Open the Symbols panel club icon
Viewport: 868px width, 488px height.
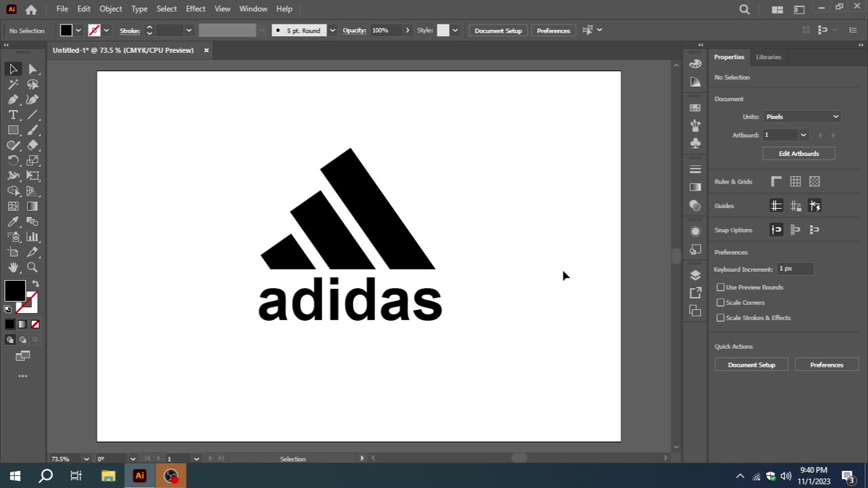point(695,143)
